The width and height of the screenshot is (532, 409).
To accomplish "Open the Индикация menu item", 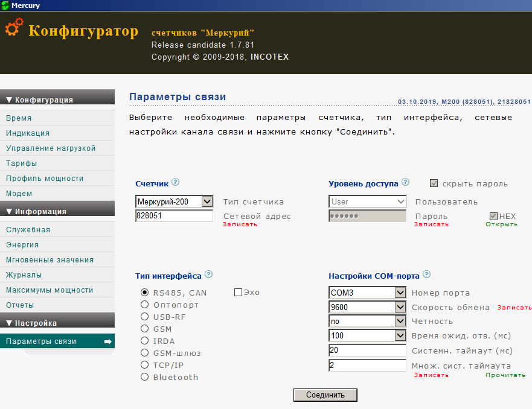I will (x=57, y=133).
